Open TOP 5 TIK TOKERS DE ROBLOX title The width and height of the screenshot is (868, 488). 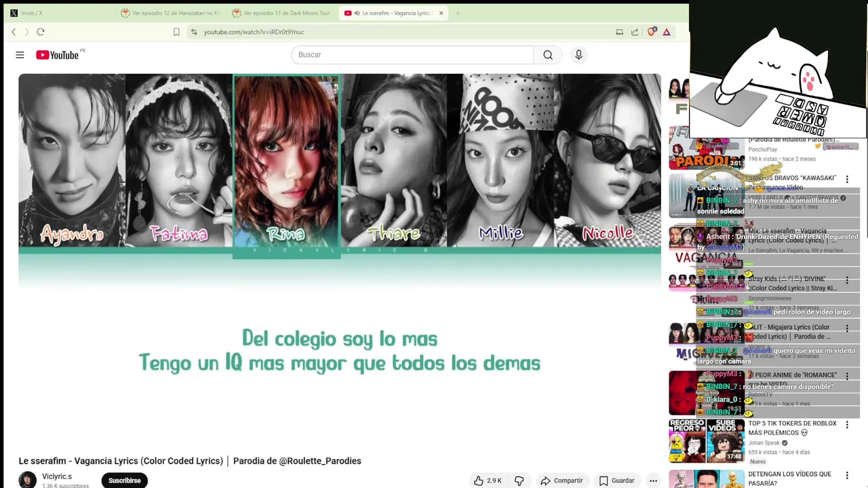click(x=792, y=428)
